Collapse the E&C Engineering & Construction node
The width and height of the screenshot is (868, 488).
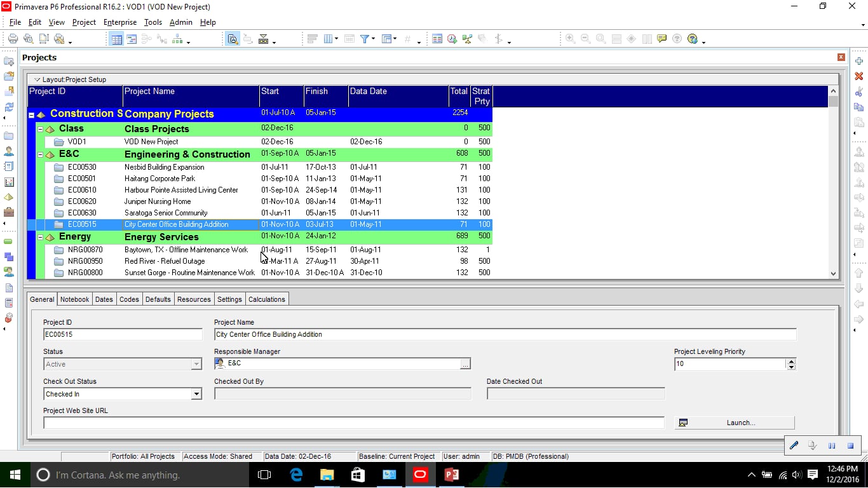coord(40,154)
